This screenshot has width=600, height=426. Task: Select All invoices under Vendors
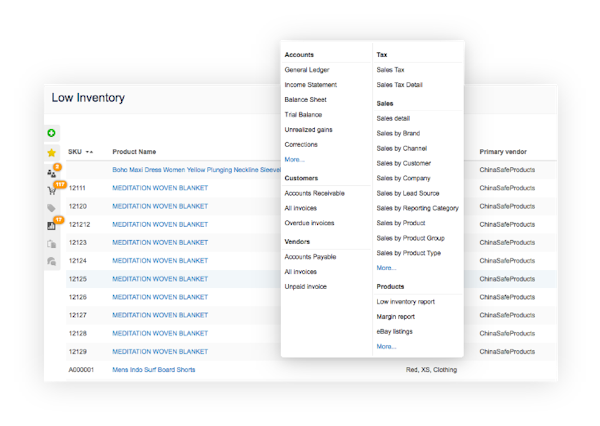tap(300, 271)
